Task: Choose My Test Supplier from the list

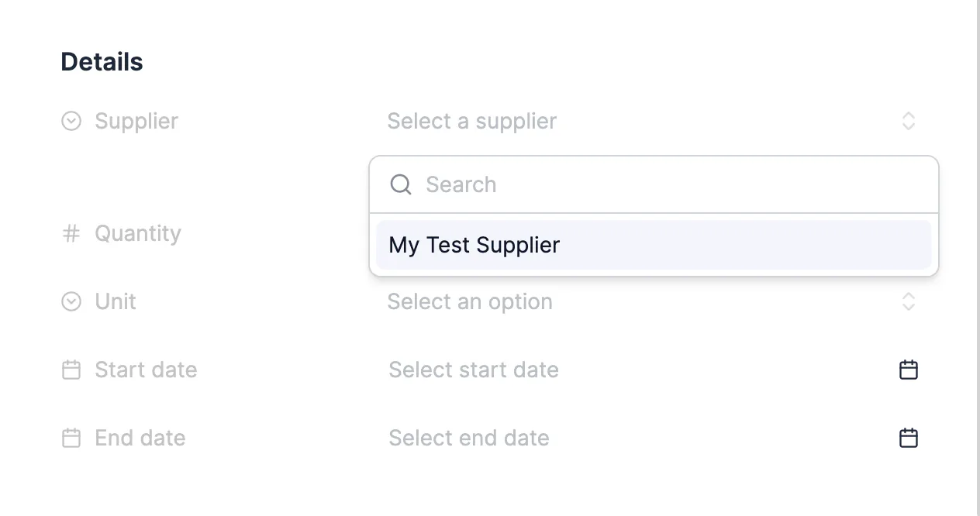Action: [654, 245]
